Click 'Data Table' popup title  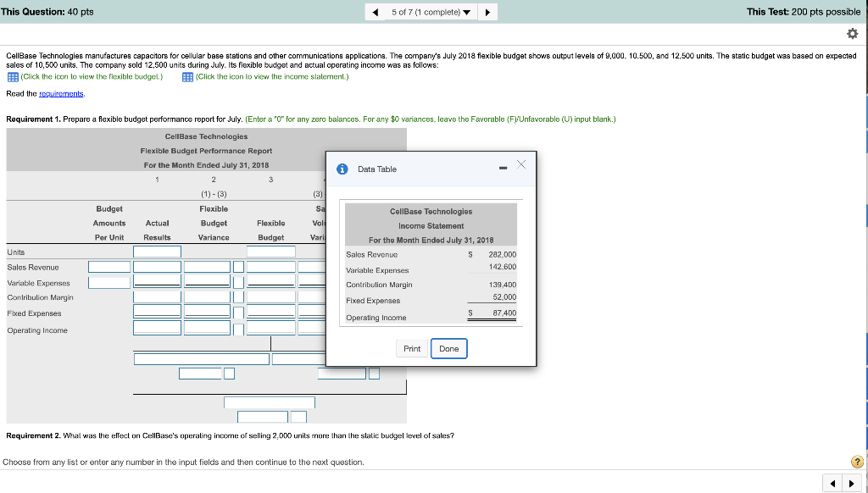coord(377,169)
